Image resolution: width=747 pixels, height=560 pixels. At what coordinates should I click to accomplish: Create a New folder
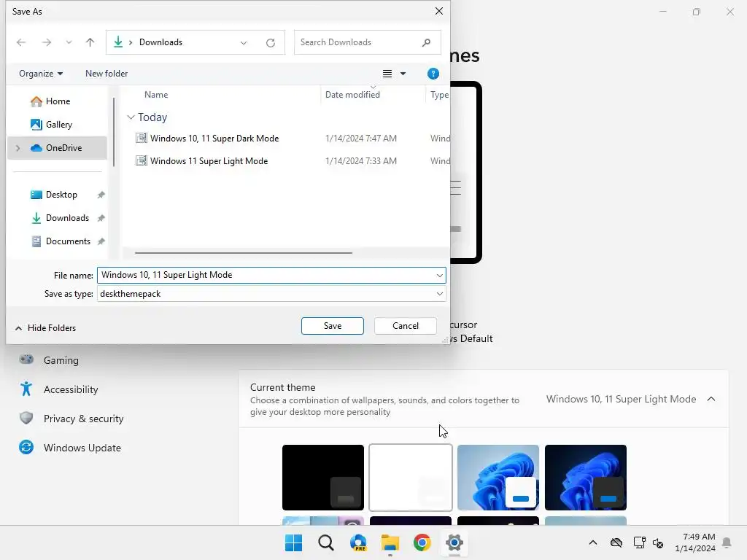(107, 74)
